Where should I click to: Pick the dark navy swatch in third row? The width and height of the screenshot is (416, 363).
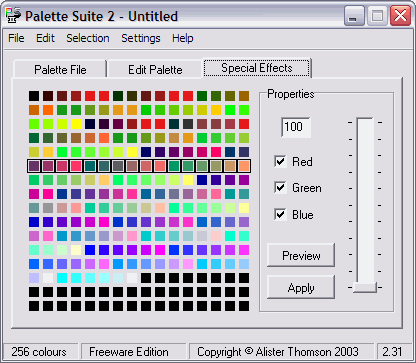[90, 124]
